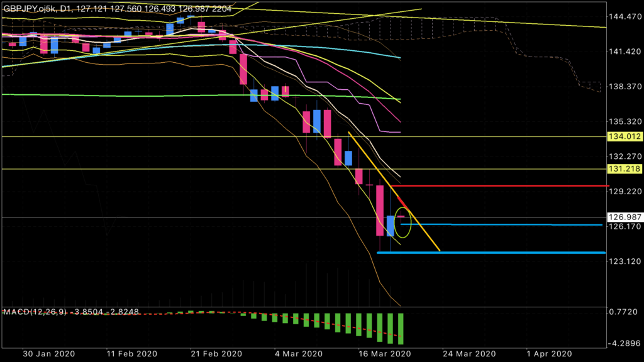Click the 24 Mar 2020 date label

(469, 354)
